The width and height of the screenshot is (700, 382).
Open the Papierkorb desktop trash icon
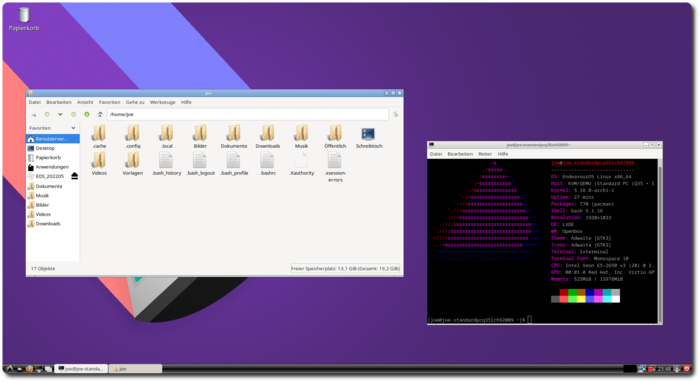(x=24, y=19)
